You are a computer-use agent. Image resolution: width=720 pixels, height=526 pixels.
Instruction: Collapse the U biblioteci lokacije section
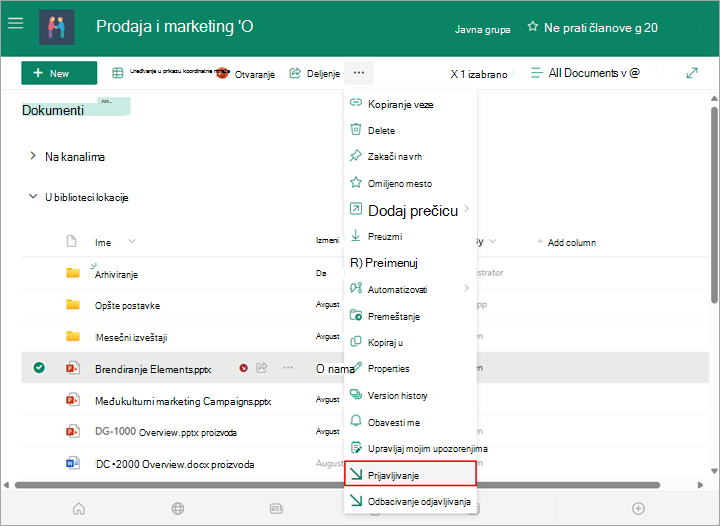click(33, 196)
